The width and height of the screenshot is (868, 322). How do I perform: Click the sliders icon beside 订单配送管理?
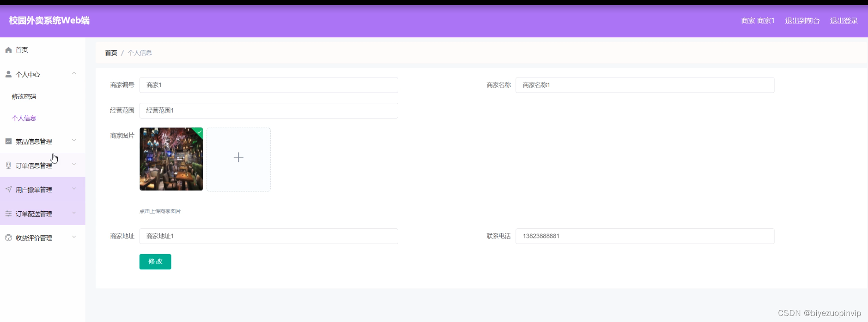[8, 213]
